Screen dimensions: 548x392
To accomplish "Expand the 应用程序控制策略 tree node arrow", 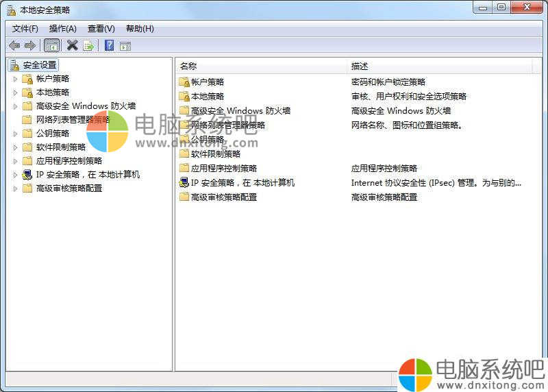I will click(x=15, y=161).
